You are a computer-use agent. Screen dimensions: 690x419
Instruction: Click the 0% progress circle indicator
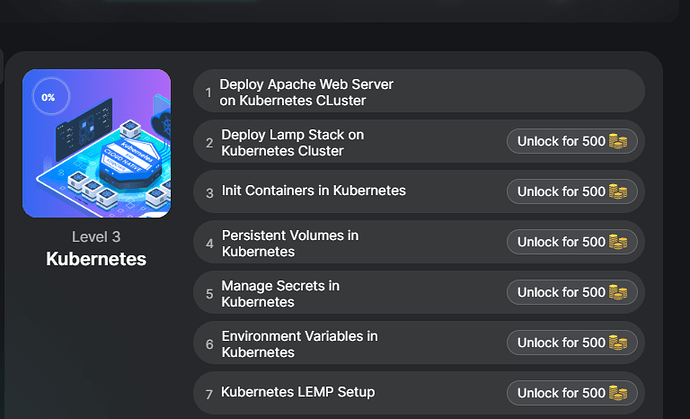(51, 97)
